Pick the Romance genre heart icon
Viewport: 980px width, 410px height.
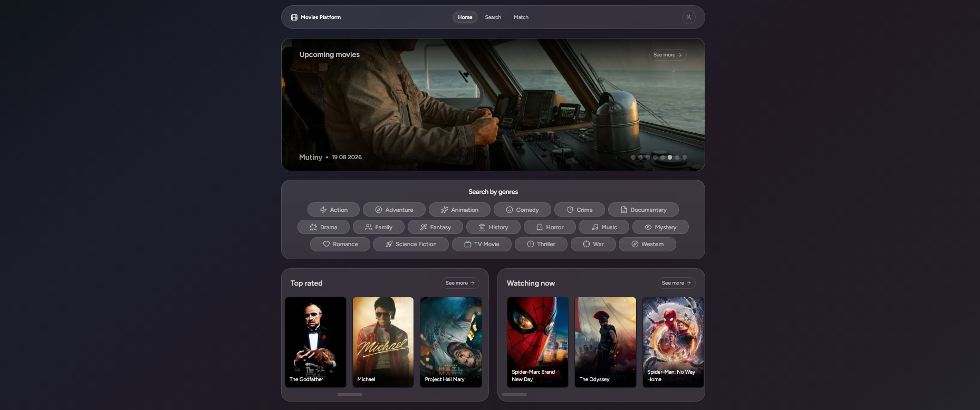click(x=326, y=244)
